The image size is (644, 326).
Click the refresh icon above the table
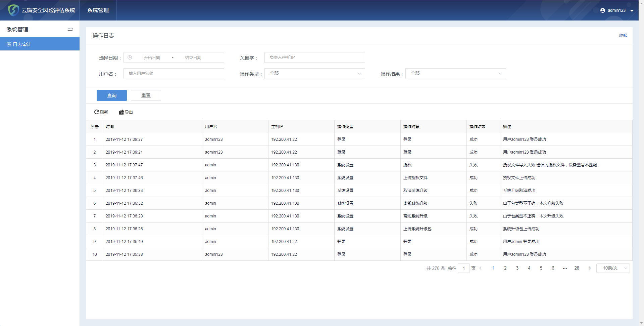[97, 112]
